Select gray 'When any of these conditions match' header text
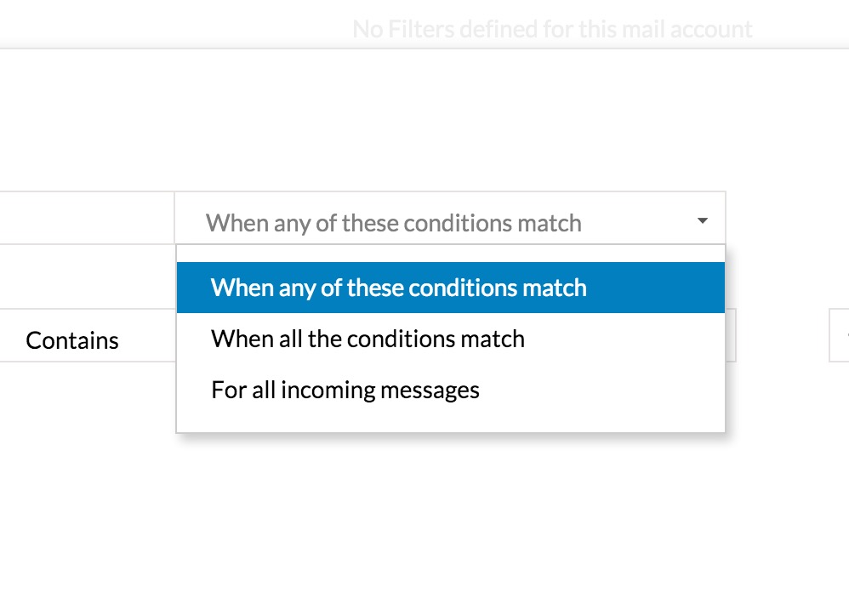849x616 pixels. (x=394, y=223)
